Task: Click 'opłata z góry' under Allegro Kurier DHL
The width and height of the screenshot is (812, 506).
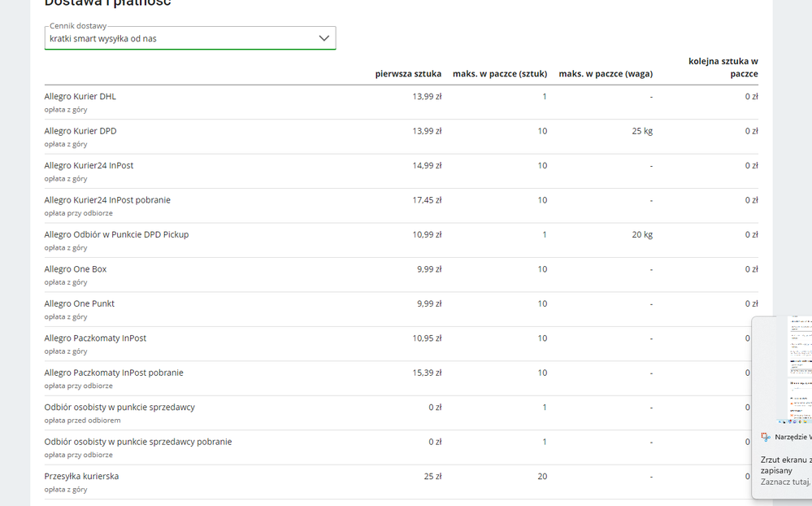Action: click(66, 110)
